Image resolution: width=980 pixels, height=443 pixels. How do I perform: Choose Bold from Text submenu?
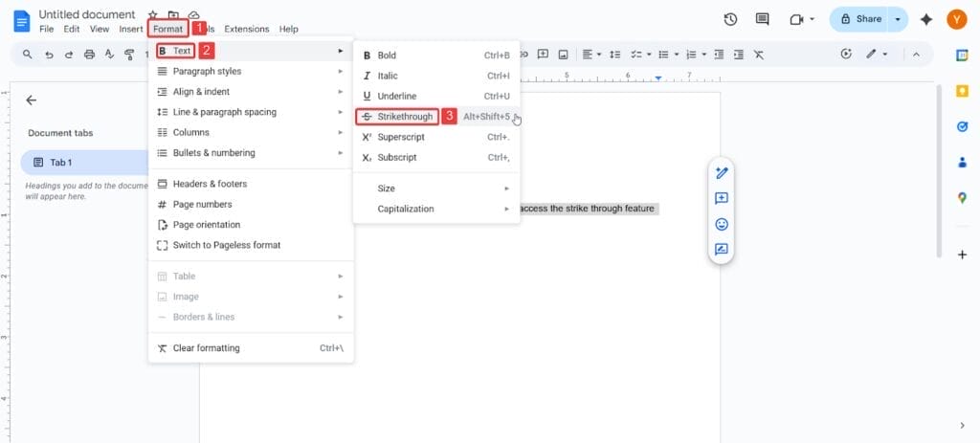[436, 55]
